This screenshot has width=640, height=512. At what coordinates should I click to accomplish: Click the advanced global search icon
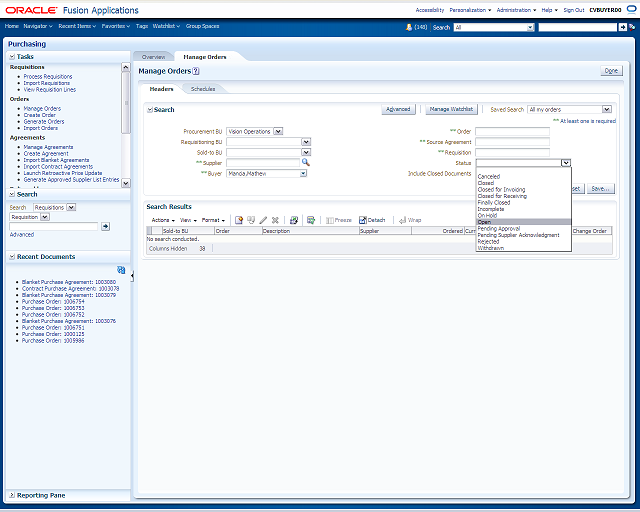pos(632,27)
